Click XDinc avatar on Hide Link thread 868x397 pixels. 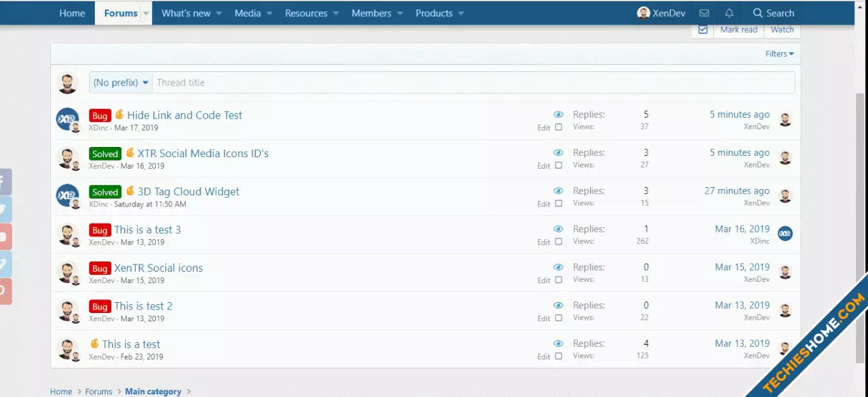[67, 119]
